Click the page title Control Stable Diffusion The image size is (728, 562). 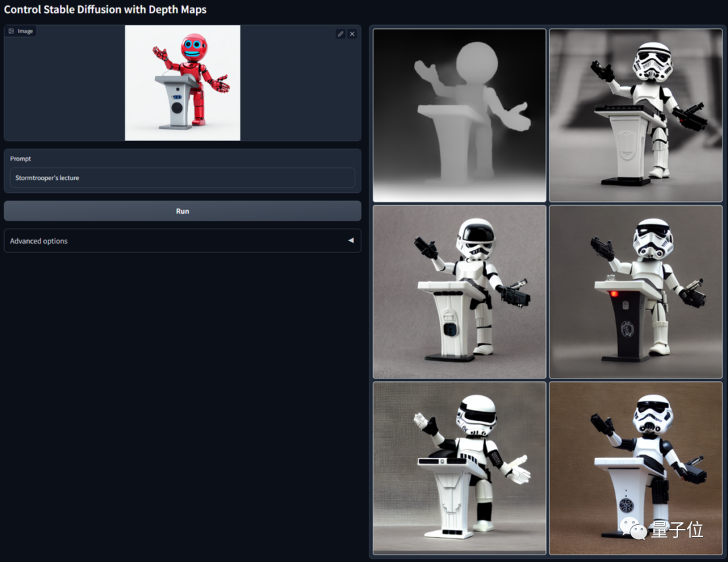pos(105,9)
